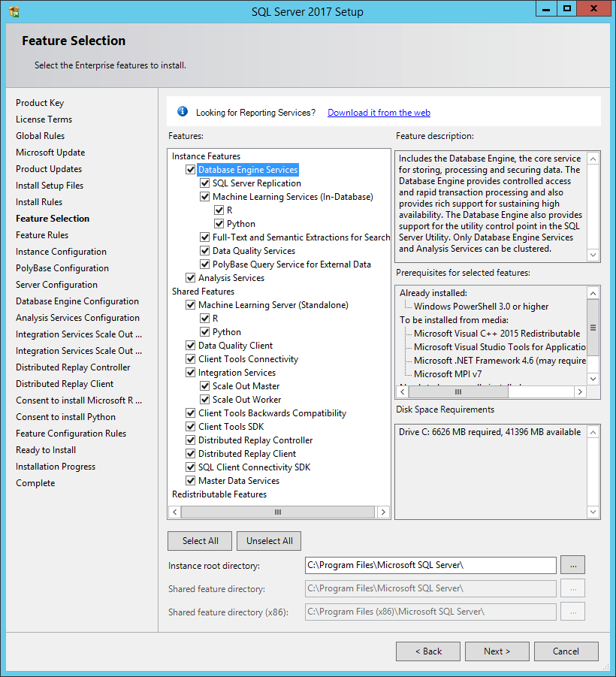This screenshot has width=616, height=677.
Task: Uncheck PolyBase Query Service for External Data
Action: (204, 264)
